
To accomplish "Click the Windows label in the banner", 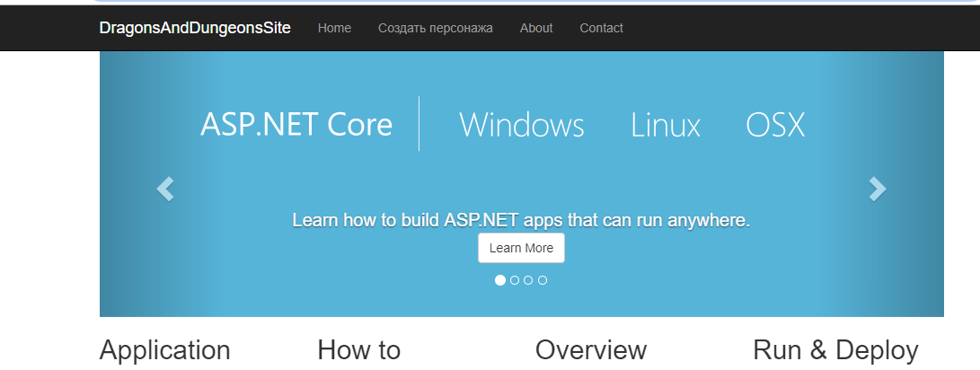I will pyautogui.click(x=521, y=125).
